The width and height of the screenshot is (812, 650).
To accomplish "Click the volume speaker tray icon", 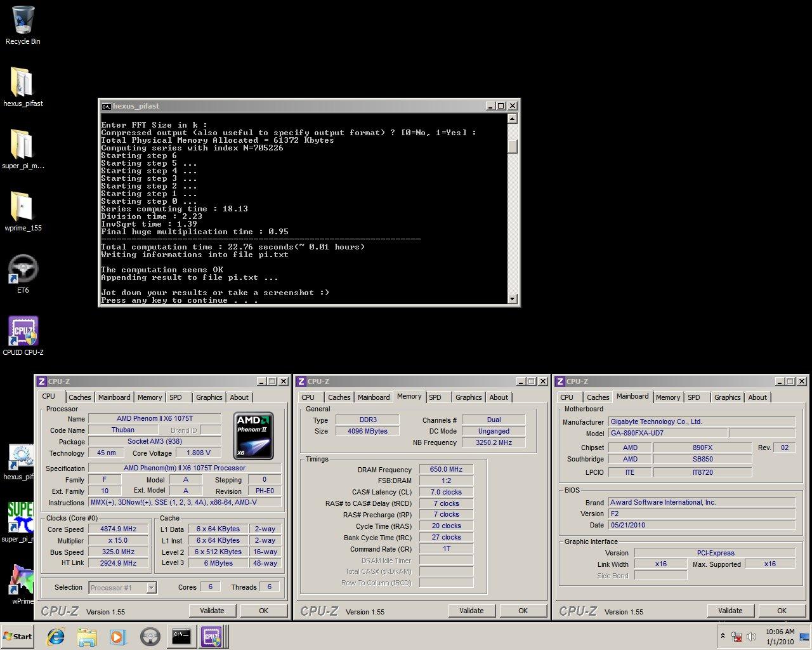I will pos(752,637).
